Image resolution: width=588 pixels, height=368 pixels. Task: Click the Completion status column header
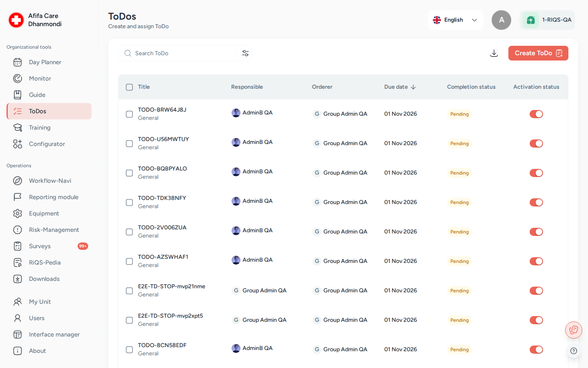(x=471, y=87)
